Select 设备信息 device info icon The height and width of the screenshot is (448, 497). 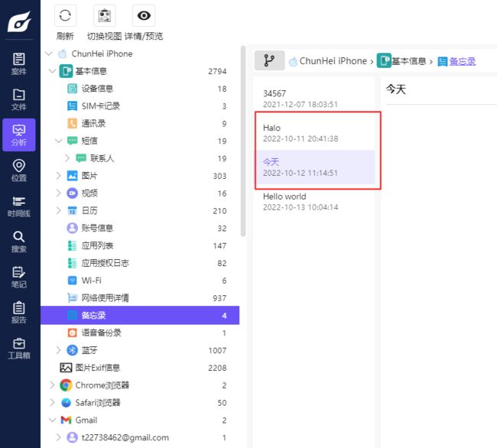73,89
